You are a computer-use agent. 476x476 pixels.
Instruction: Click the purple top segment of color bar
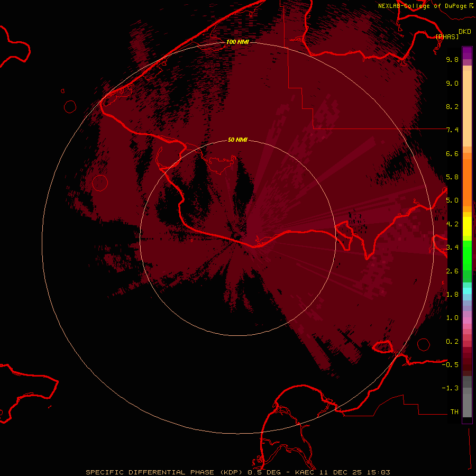click(x=467, y=53)
